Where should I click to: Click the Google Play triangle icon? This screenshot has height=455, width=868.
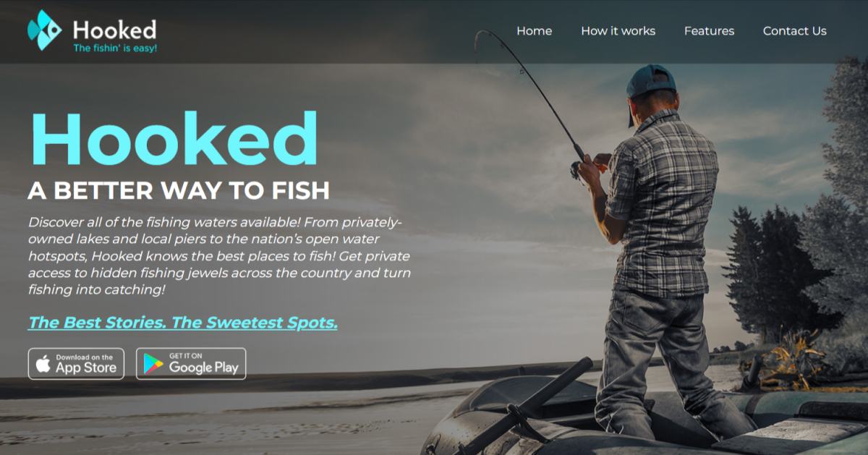coord(153,364)
